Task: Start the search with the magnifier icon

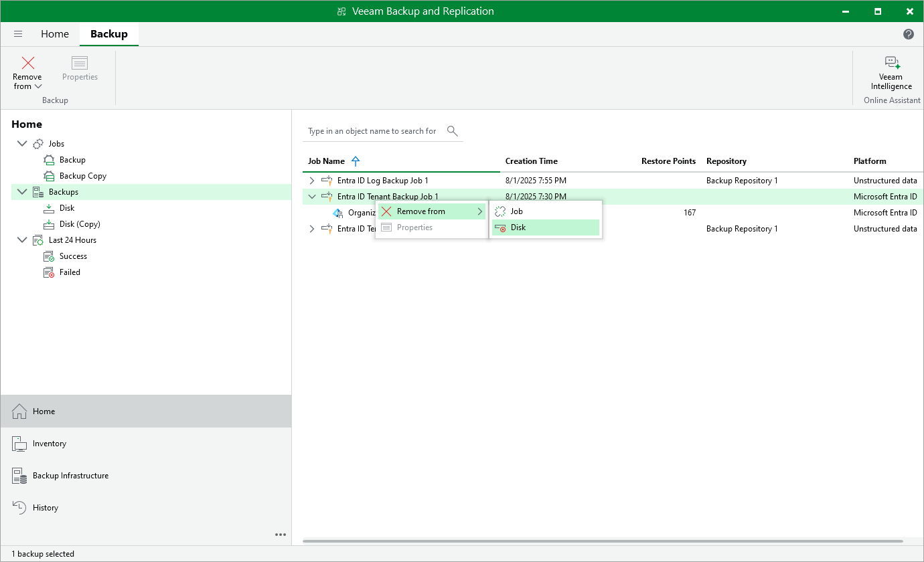Action: [453, 131]
